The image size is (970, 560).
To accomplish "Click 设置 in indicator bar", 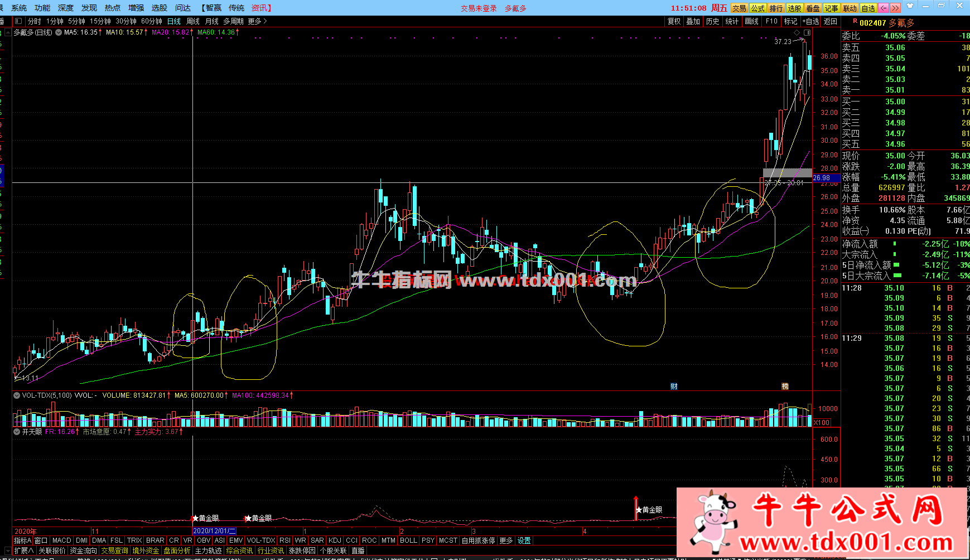I will pyautogui.click(x=524, y=540).
